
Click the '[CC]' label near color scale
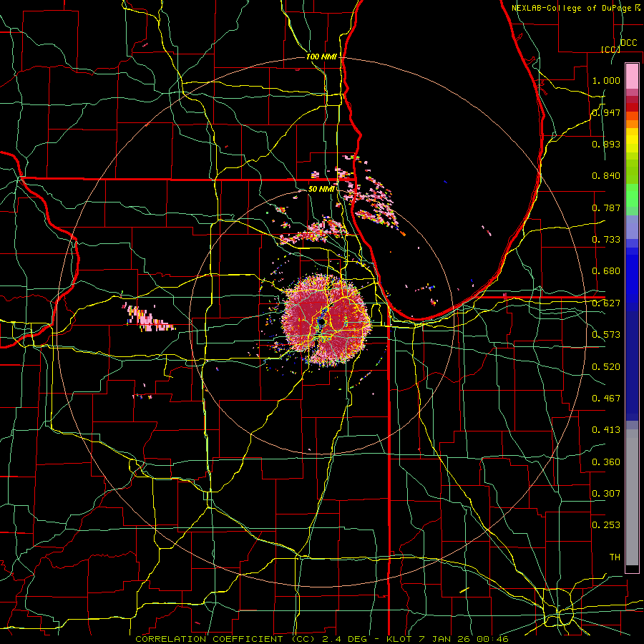[x=610, y=49]
